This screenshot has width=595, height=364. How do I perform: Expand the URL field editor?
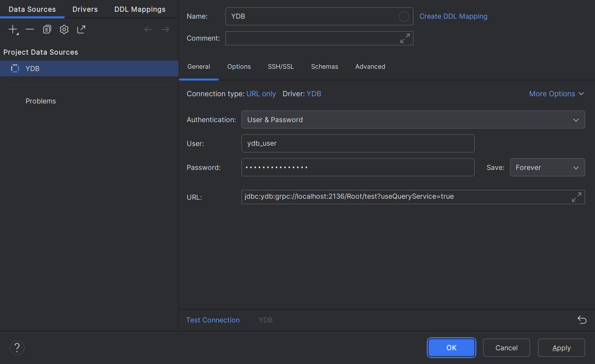pos(576,197)
